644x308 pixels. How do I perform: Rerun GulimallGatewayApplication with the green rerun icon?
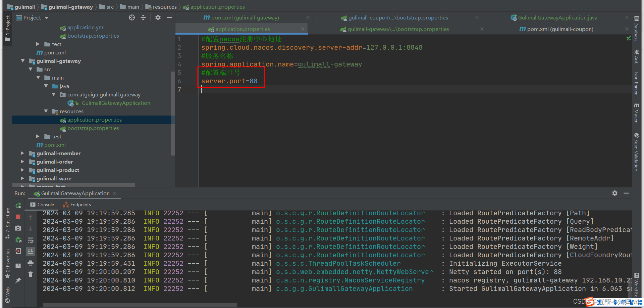click(18, 206)
